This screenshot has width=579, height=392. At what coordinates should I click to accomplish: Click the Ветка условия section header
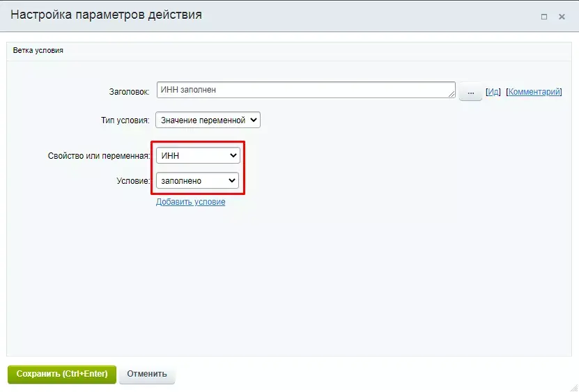(x=38, y=51)
